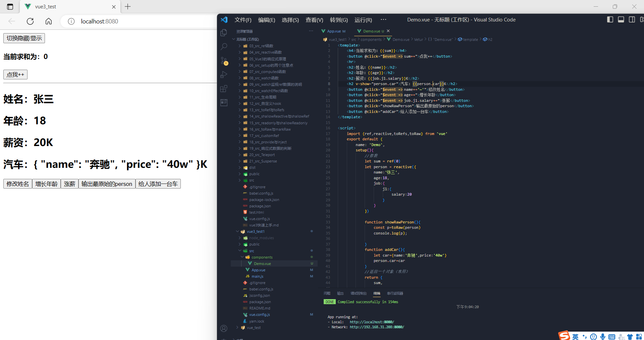The height and width of the screenshot is (340, 644).
Task: Open the Accounts icon at activity bar bottom
Action: pyautogui.click(x=224, y=328)
